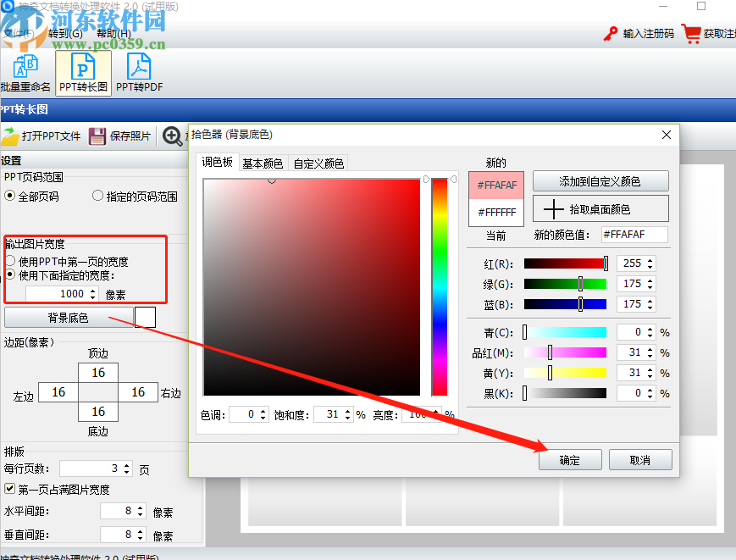Screen dimensions: 736x560
Task: Select the magnifier zoom icon on toolbar
Action: pos(172,136)
